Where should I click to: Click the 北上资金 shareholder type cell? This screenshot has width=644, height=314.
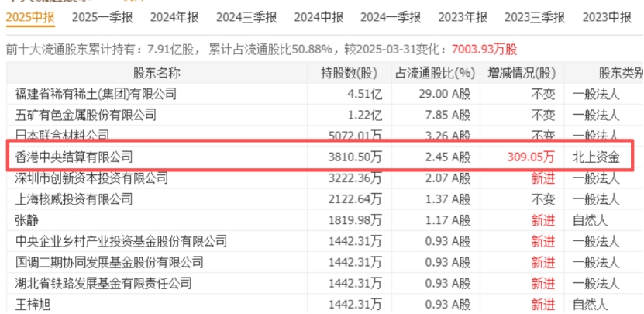[596, 157]
